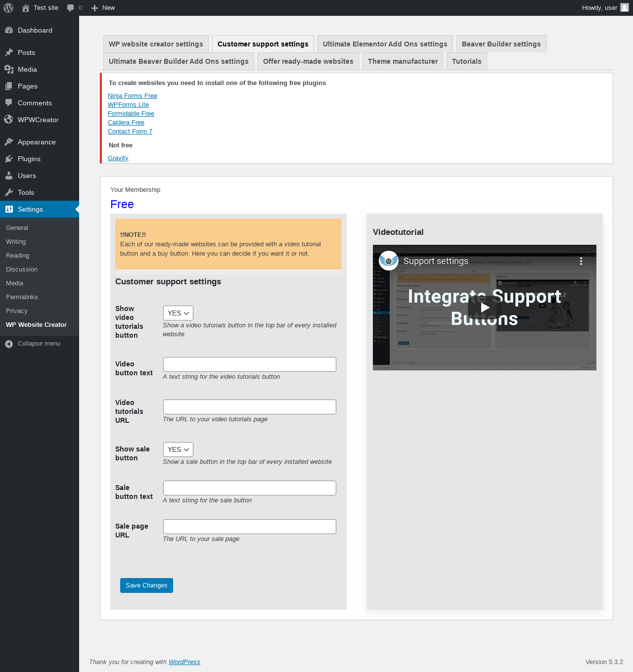The width and height of the screenshot is (633, 672).
Task: Click the Save Changes button
Action: (x=146, y=585)
